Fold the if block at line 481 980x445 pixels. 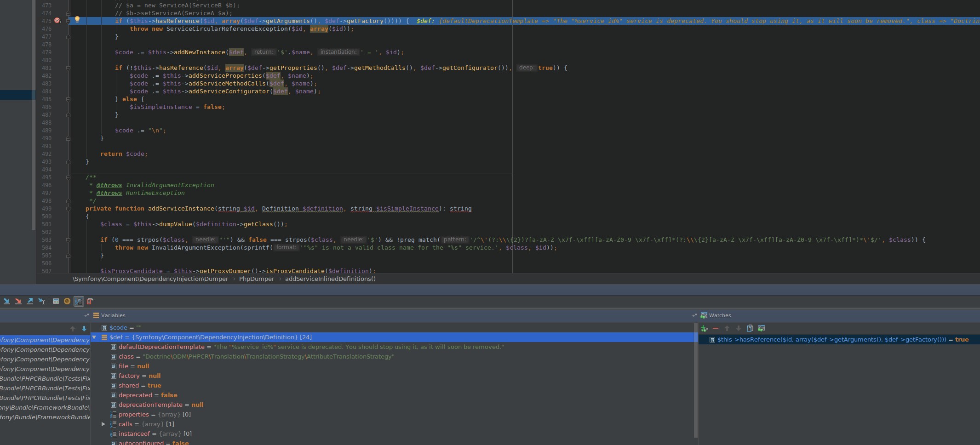pyautogui.click(x=68, y=68)
